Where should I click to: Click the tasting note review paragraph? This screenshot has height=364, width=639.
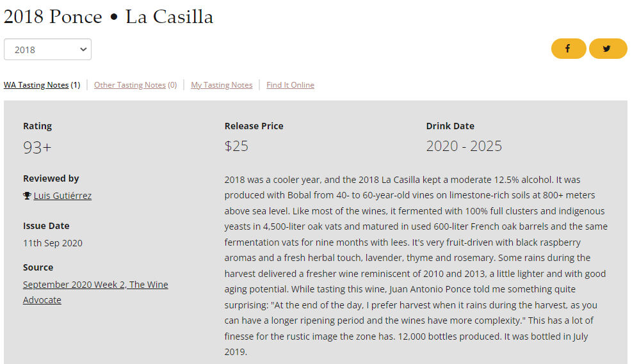click(416, 265)
